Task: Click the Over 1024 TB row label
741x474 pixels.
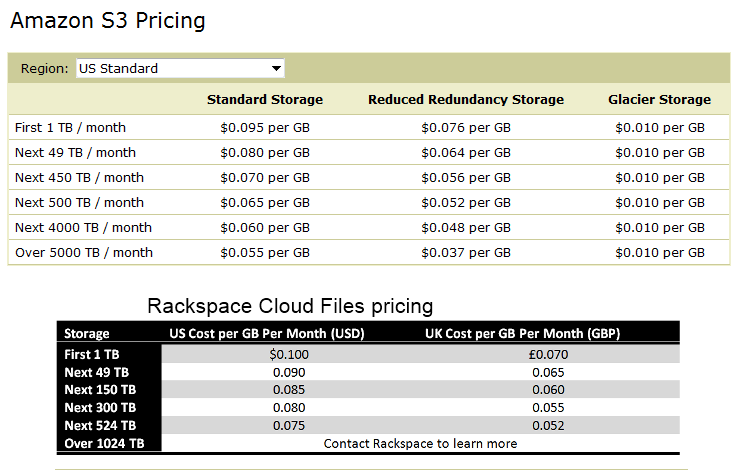Action: click(104, 443)
